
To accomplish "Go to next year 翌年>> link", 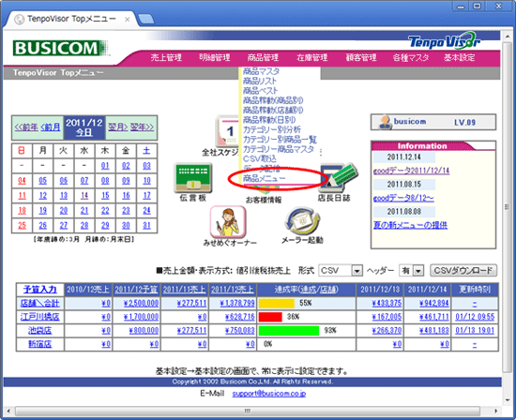I will [143, 127].
